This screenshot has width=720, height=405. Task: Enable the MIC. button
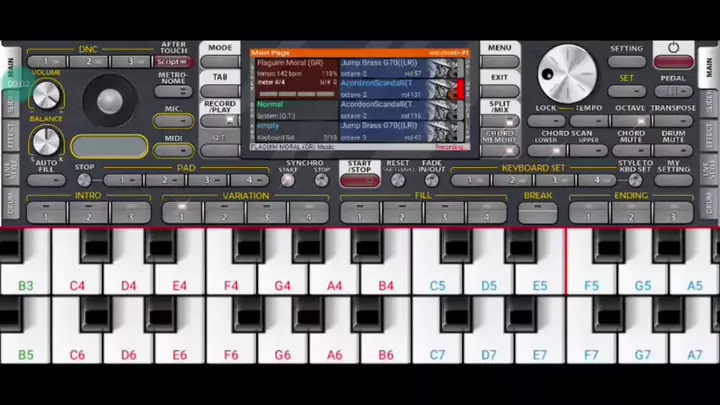173,121
